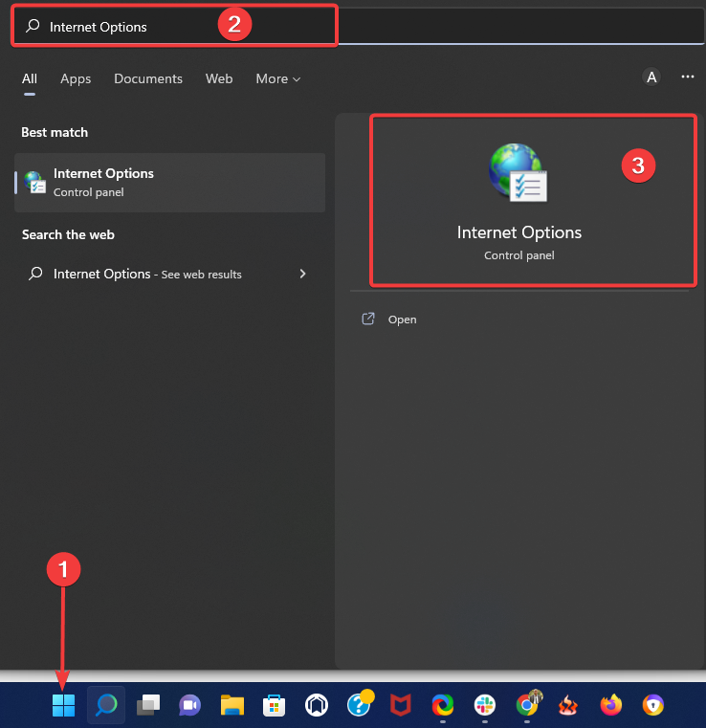The height and width of the screenshot is (728, 706).
Task: Launch the Teams Chat taskbar icon
Action: pos(189,706)
